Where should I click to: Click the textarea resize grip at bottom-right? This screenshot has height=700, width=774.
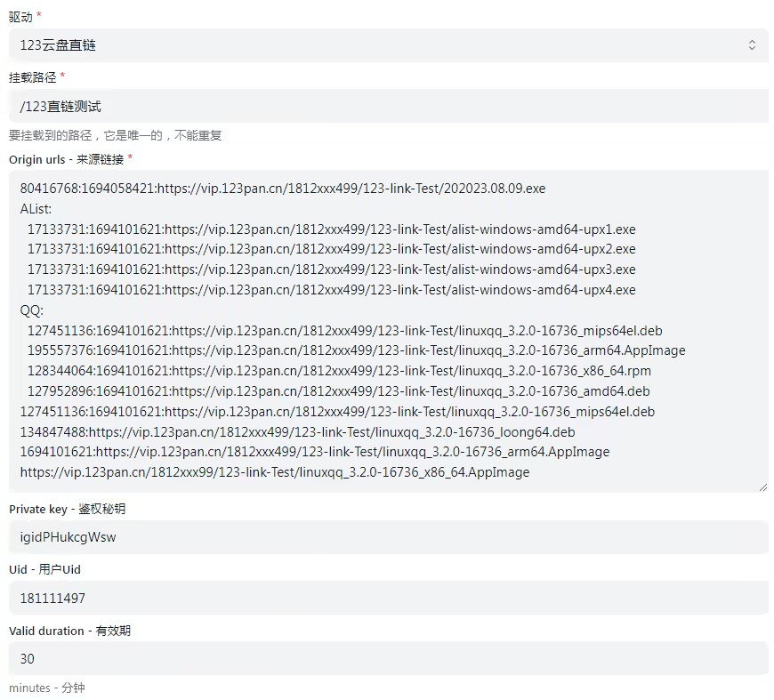tap(762, 487)
